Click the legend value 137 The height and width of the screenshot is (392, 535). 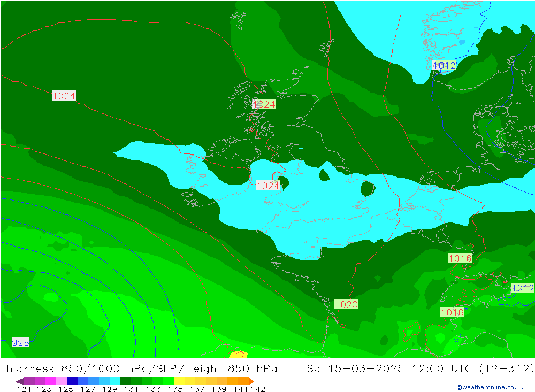[x=197, y=389]
